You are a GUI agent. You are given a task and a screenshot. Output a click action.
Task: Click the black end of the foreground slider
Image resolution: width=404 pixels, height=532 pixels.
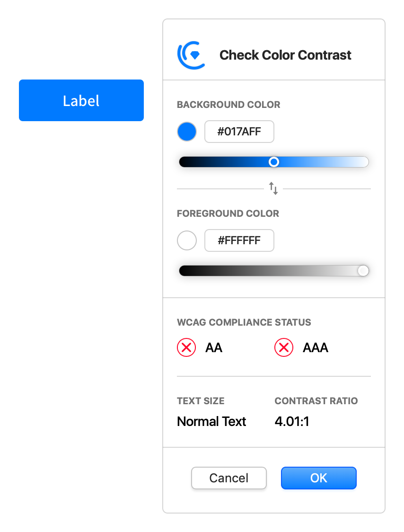(184, 271)
